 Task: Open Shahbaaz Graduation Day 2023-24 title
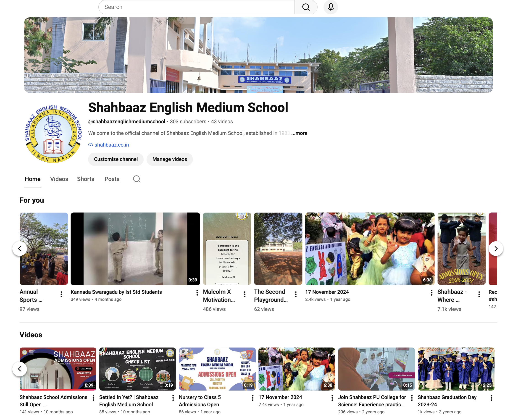[447, 401]
